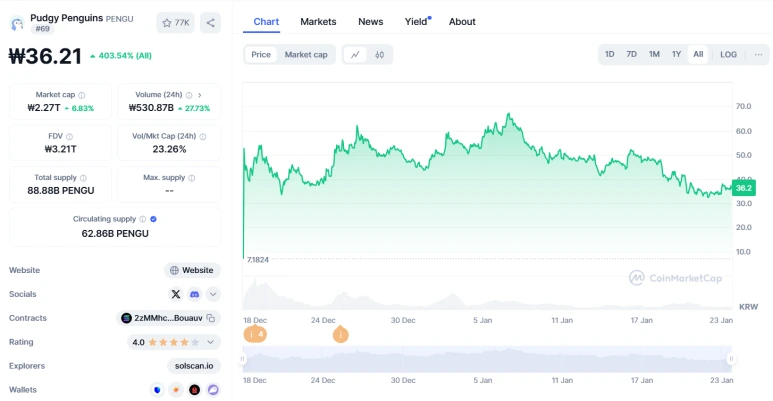Image resolution: width=773 pixels, height=401 pixels.
Task: Click the blue shield wallet icon
Action: click(157, 390)
